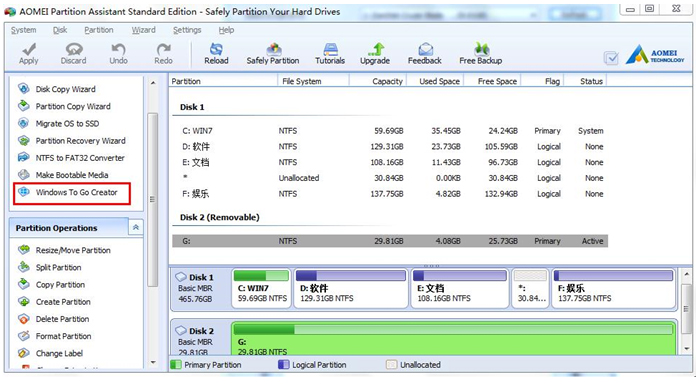Sort by the Used Space column header

[x=436, y=81]
